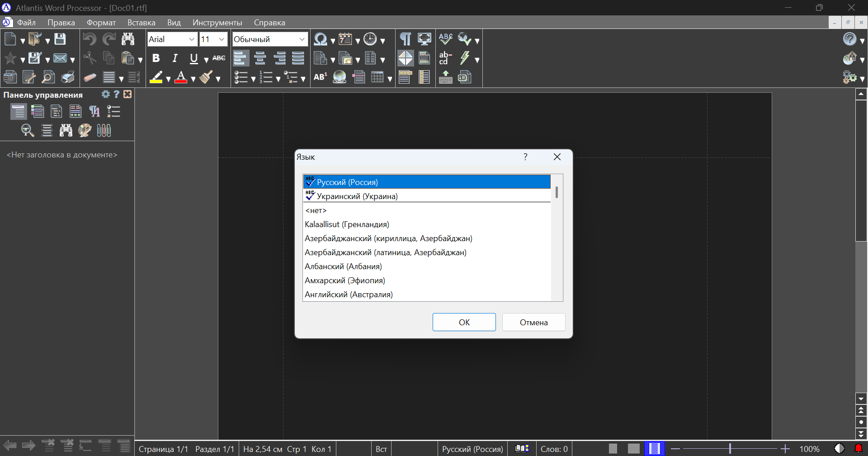The width and height of the screenshot is (868, 456).
Task: Click the status bar dictionary book icon
Action: pyautogui.click(x=522, y=449)
